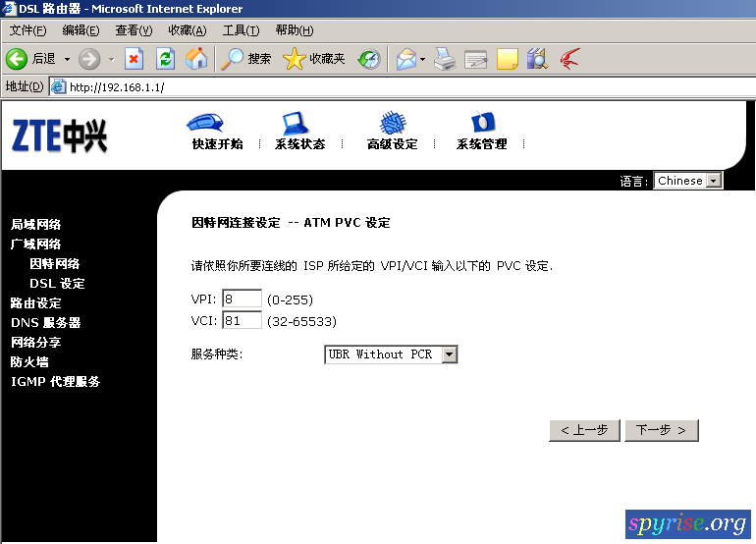Open the 工具 (Tools) menu
The height and width of the screenshot is (544, 756).
click(x=241, y=30)
